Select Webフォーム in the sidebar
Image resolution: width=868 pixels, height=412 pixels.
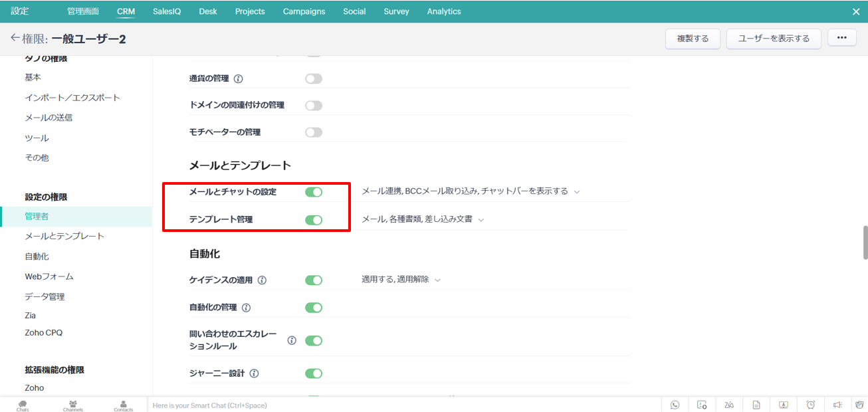tap(49, 276)
